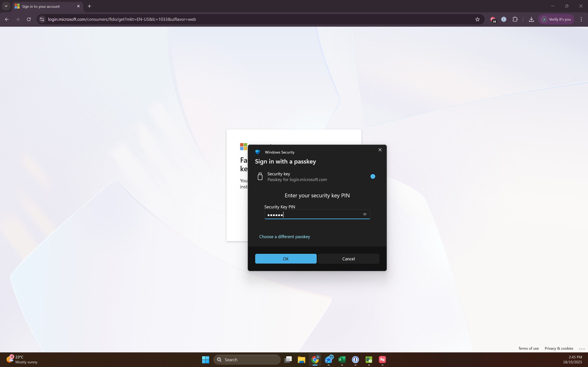
Task: Click Privacy & cookies footer link
Action: coord(559,348)
